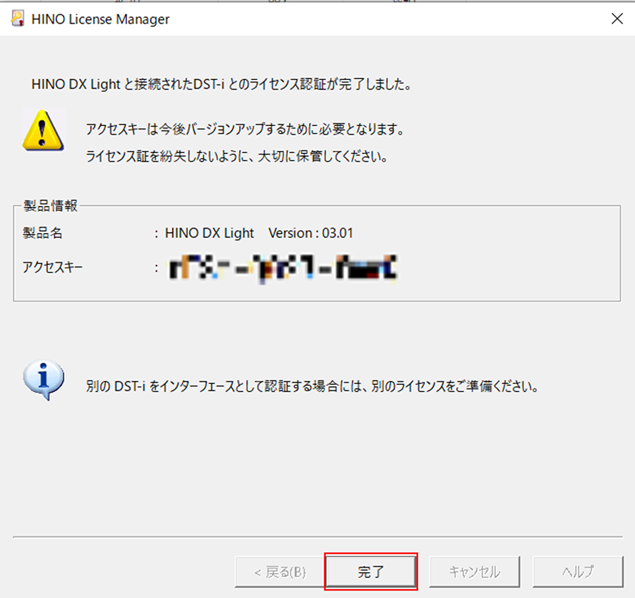The height and width of the screenshot is (598, 635).
Task: Click the blurred access key value
Action: (283, 268)
